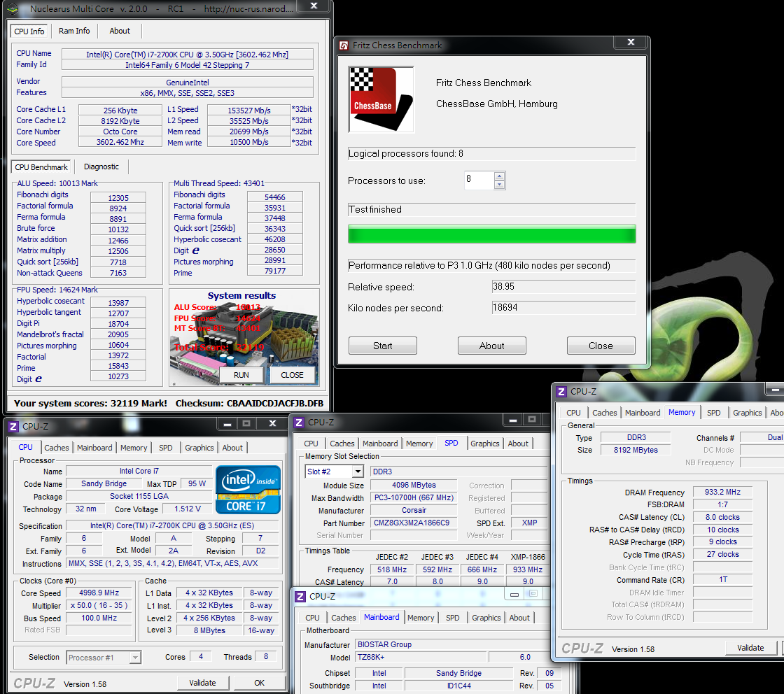Click the CPU-Z Z icon in CPU window title
The image size is (784, 694).
pyautogui.click(x=13, y=426)
